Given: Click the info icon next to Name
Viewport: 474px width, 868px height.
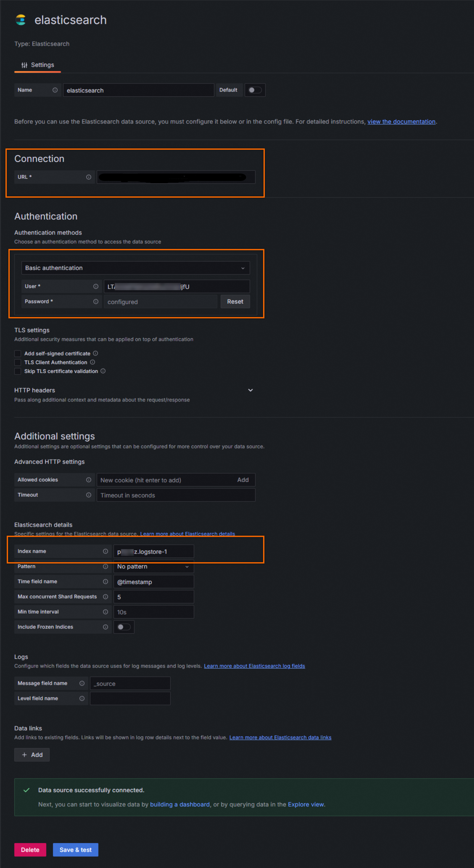Looking at the screenshot, I should click(55, 90).
